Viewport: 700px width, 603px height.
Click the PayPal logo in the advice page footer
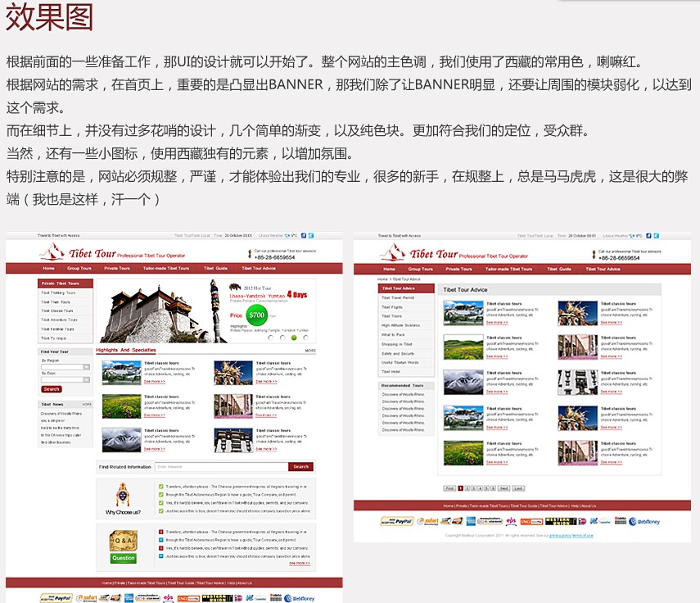pos(397,521)
